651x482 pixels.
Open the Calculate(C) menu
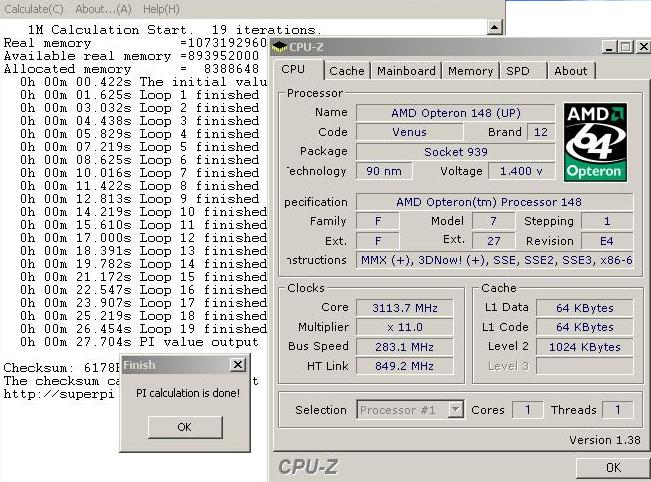point(34,9)
